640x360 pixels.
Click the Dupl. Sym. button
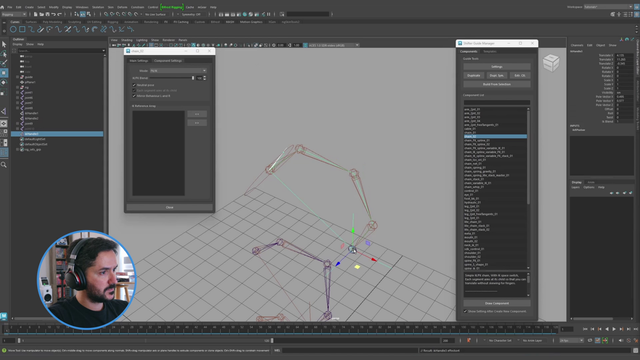pyautogui.click(x=497, y=76)
